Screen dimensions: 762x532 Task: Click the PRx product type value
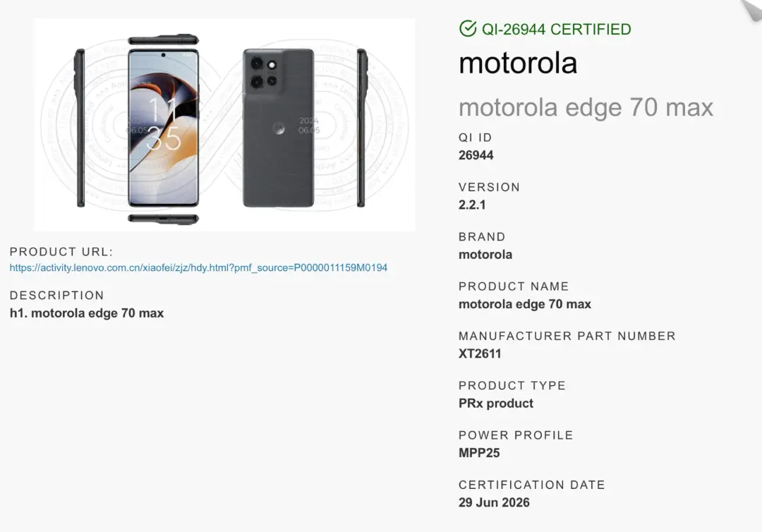[x=496, y=404]
